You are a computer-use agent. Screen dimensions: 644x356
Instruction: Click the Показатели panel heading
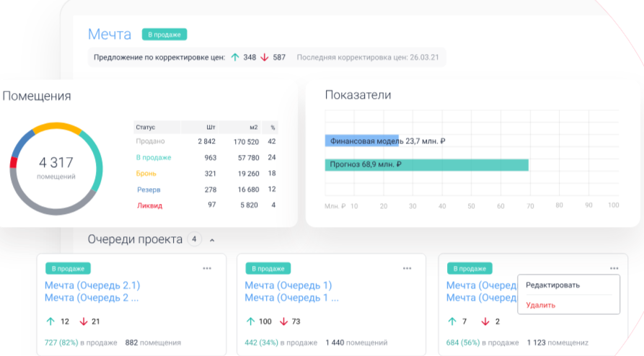pos(358,95)
